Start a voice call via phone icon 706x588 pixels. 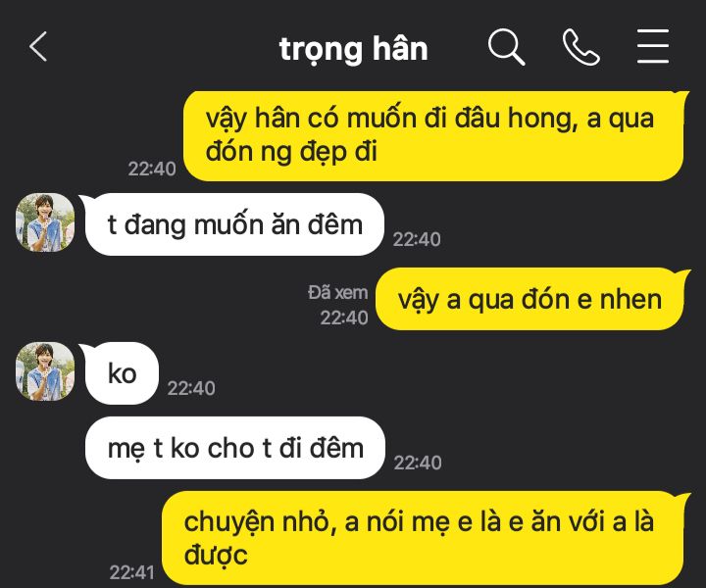coord(580,47)
